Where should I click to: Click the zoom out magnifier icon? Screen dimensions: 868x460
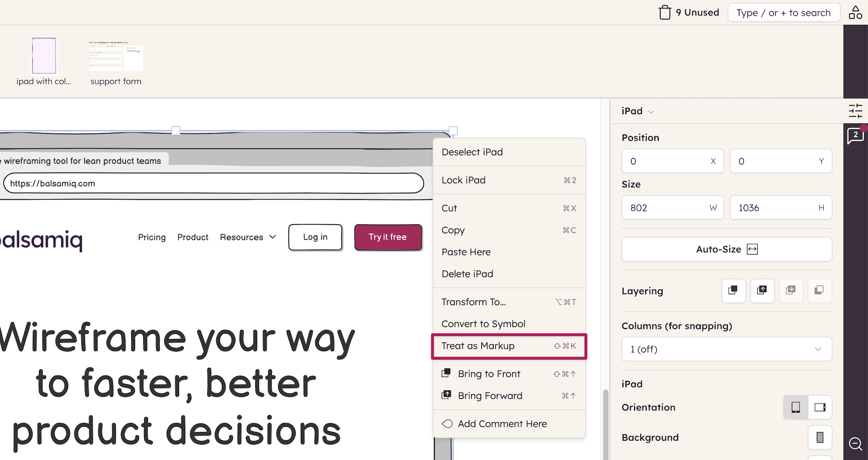point(855,443)
